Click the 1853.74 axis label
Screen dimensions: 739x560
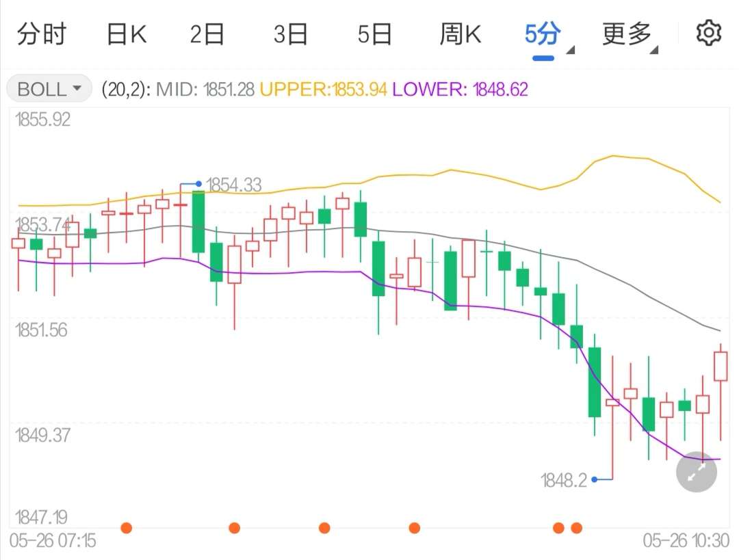click(x=43, y=225)
